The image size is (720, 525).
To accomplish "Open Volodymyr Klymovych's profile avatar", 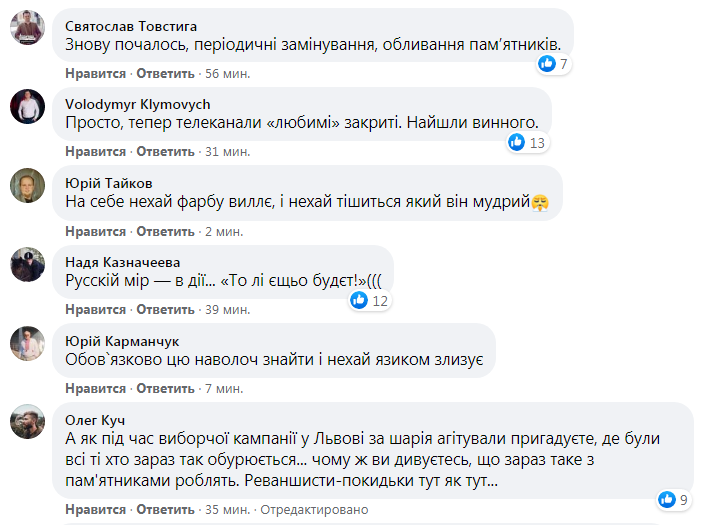I will (27, 106).
